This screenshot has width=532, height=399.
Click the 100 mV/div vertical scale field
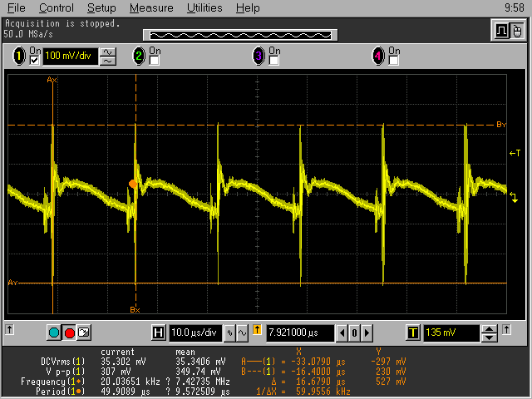coord(70,56)
